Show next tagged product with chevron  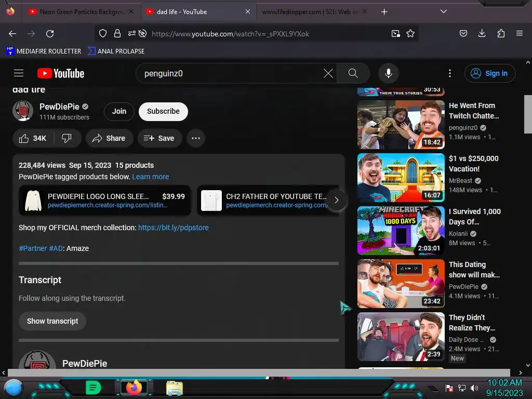(x=336, y=200)
